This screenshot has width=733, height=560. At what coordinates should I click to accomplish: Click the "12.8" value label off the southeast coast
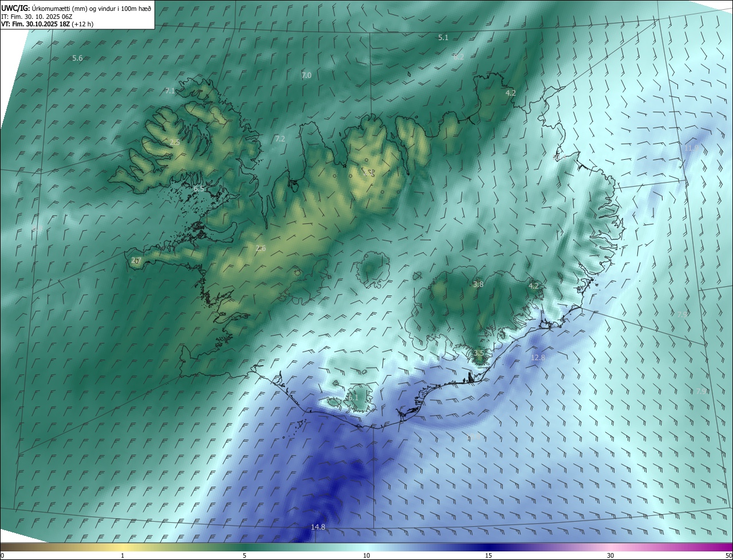tap(538, 358)
